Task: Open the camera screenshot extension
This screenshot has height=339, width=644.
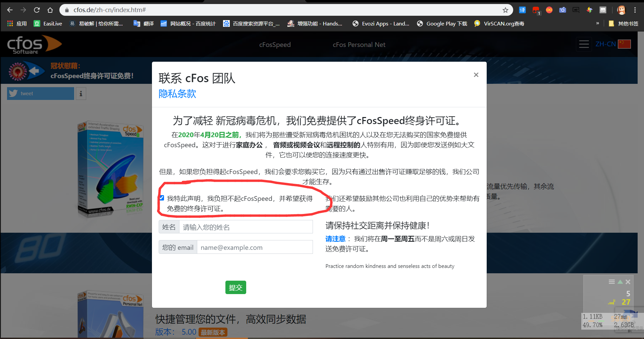Action: click(562, 10)
